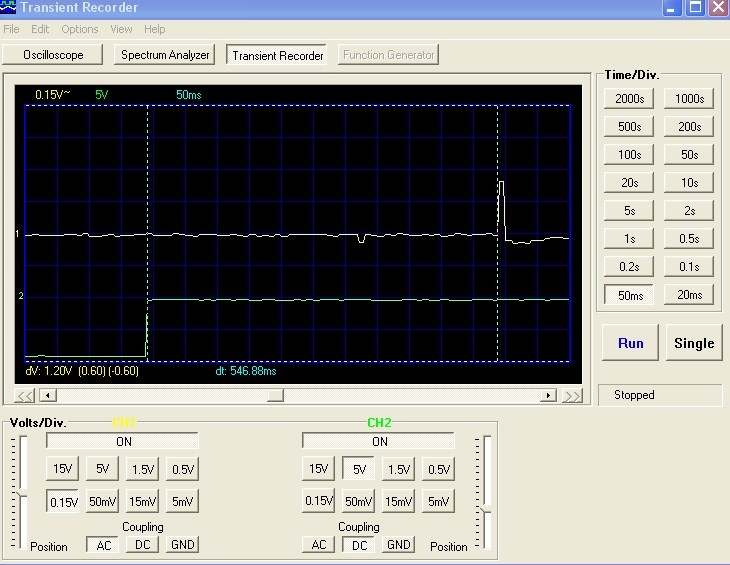The height and width of the screenshot is (565, 730).
Task: Set Time/Div to 50s
Action: pos(689,155)
